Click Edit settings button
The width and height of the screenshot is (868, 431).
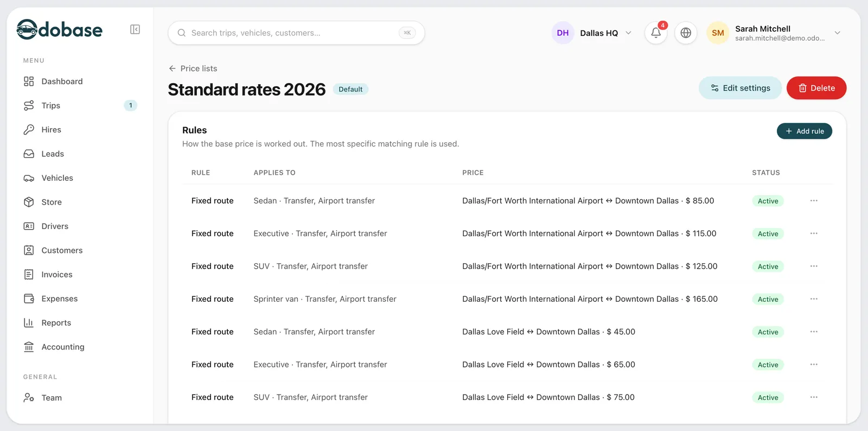[740, 88]
